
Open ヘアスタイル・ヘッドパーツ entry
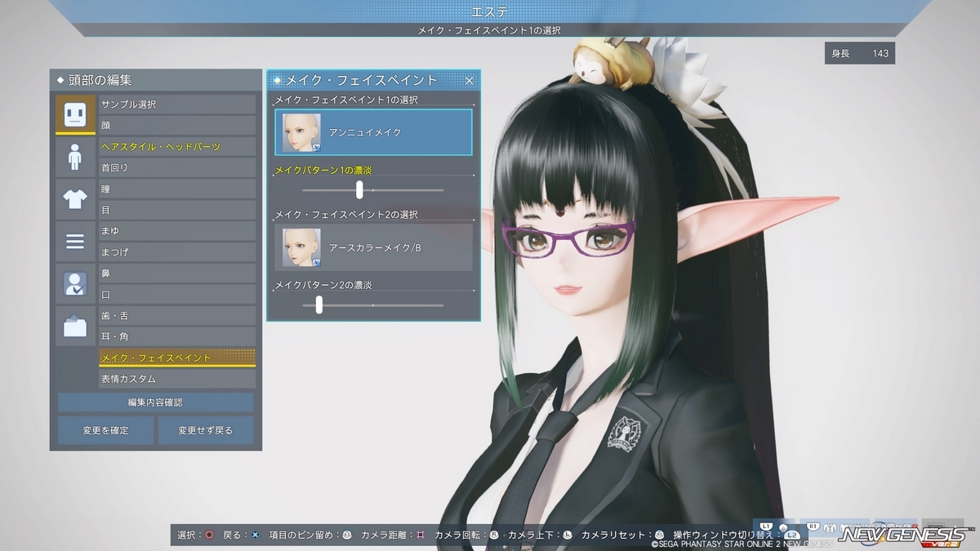(x=177, y=147)
